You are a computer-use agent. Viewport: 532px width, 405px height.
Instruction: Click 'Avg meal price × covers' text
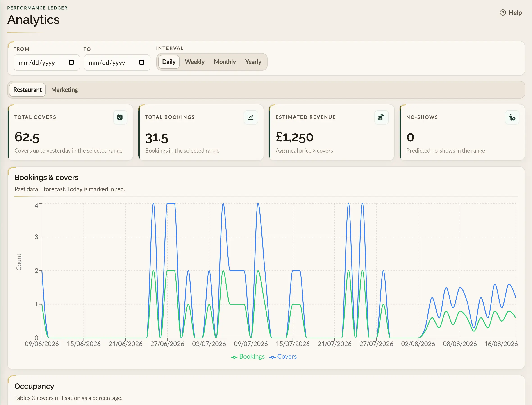(304, 151)
